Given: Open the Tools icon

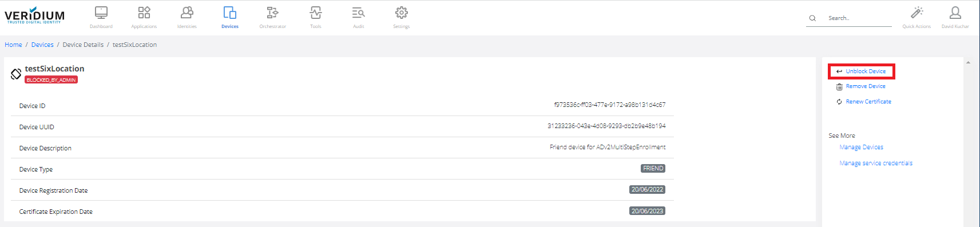Looking at the screenshot, I should pyautogui.click(x=316, y=13).
